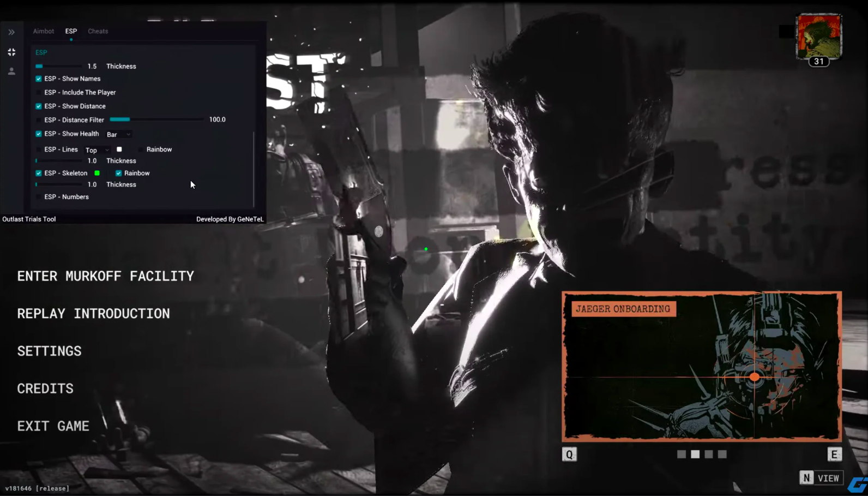Click the VIEW button
The width and height of the screenshot is (868, 496).
[828, 478]
